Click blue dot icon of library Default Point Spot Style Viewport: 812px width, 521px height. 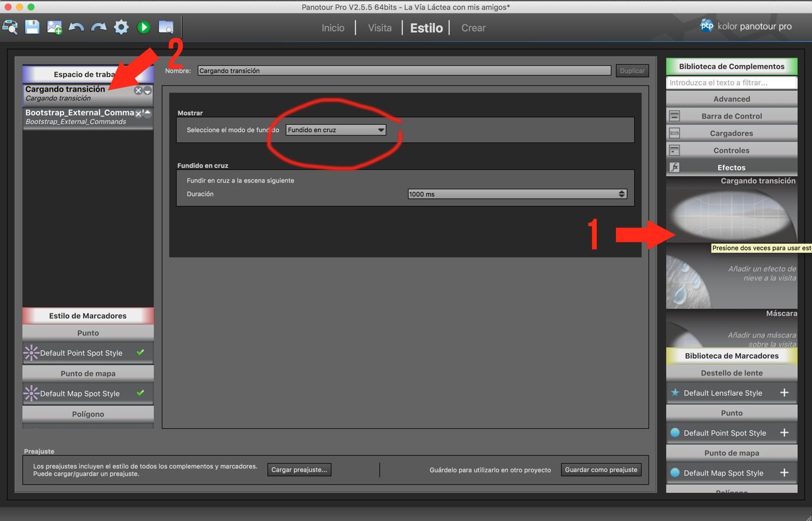[x=675, y=433]
